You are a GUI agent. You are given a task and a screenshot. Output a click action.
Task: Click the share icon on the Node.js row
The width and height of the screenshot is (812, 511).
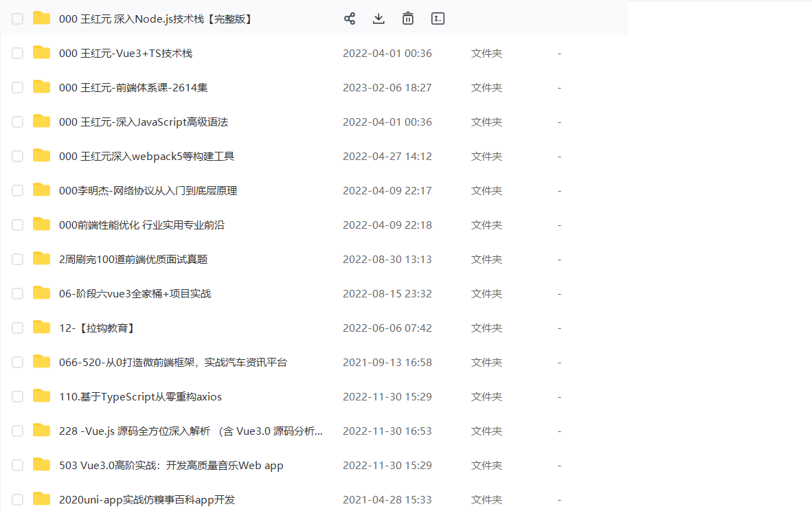click(x=350, y=19)
